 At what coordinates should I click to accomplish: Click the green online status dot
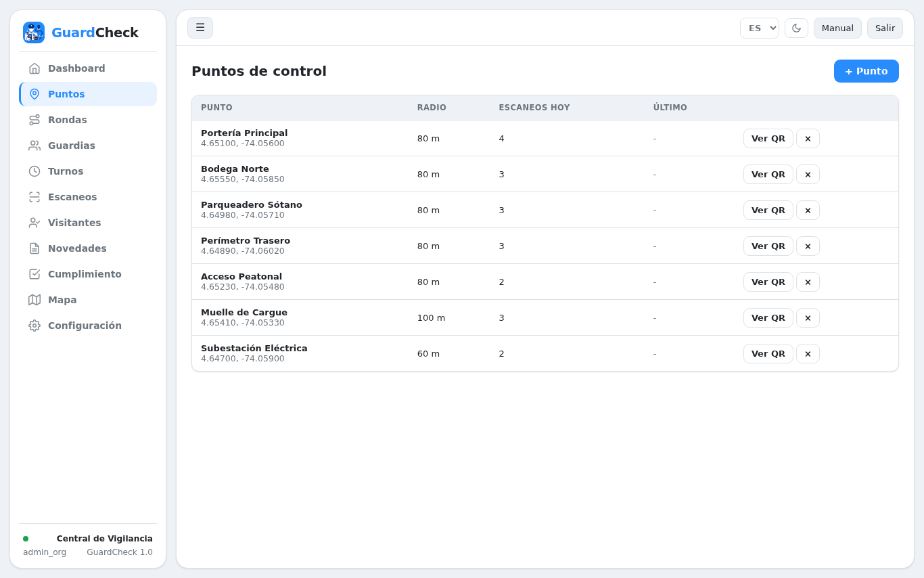click(x=26, y=539)
